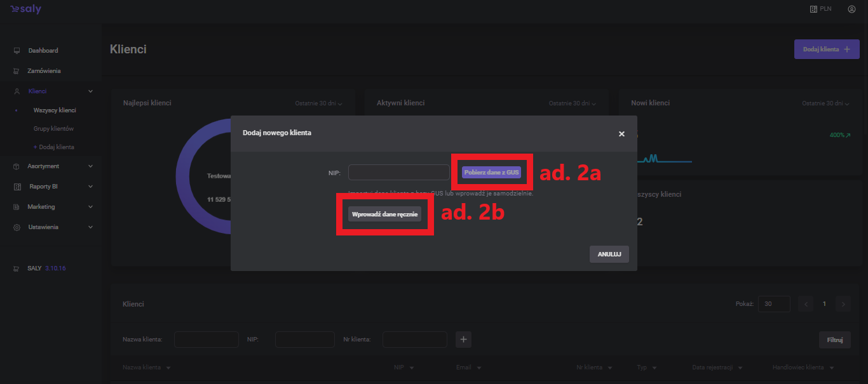Open the user account profile icon
868x384 pixels.
[851, 10]
